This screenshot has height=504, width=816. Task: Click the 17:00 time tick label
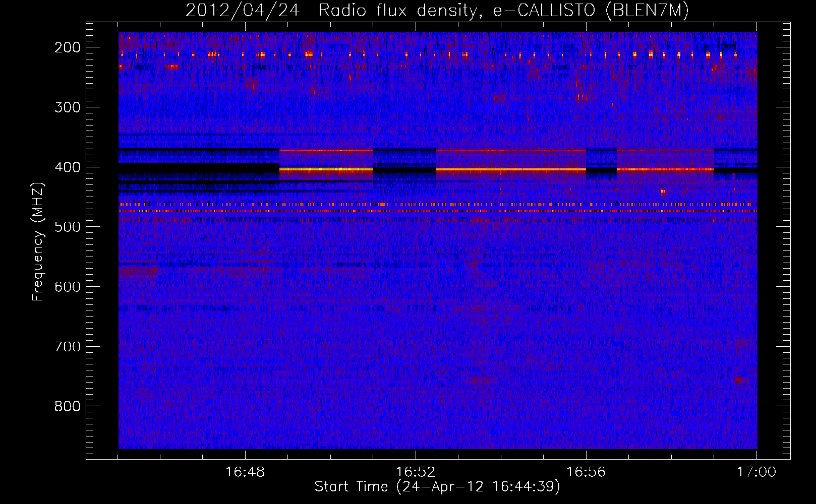[756, 472]
